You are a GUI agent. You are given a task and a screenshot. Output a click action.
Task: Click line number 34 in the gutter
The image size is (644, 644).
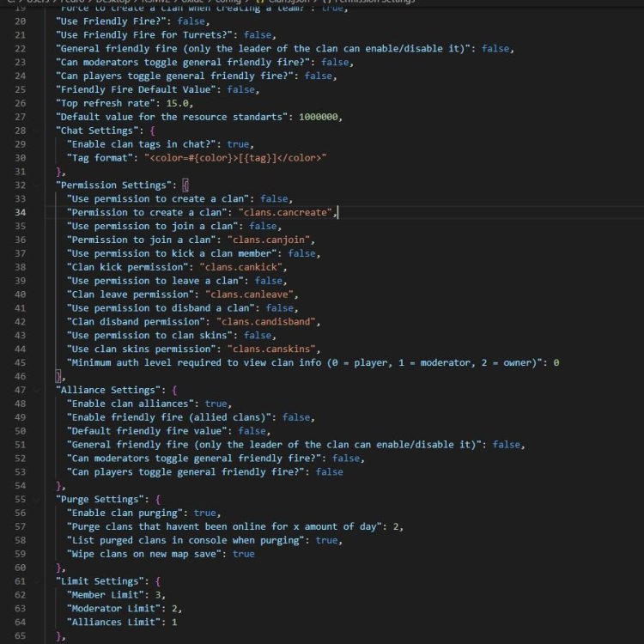[x=20, y=212]
